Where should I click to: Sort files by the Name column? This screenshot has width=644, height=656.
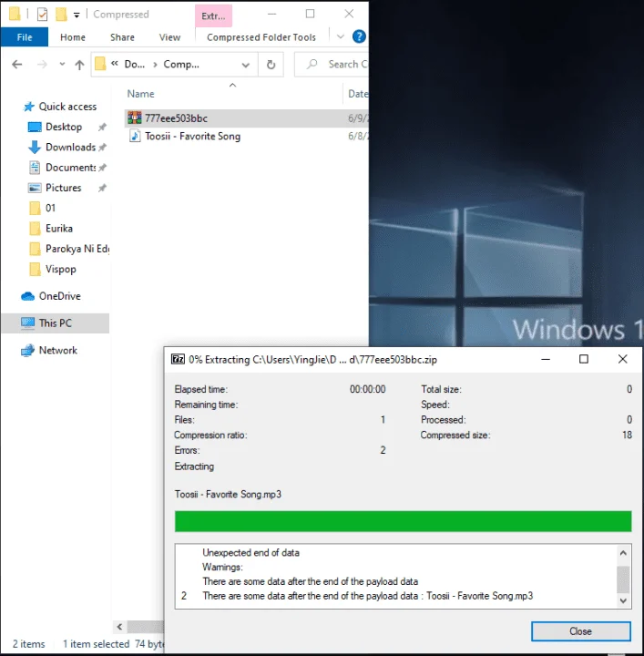[x=140, y=94]
